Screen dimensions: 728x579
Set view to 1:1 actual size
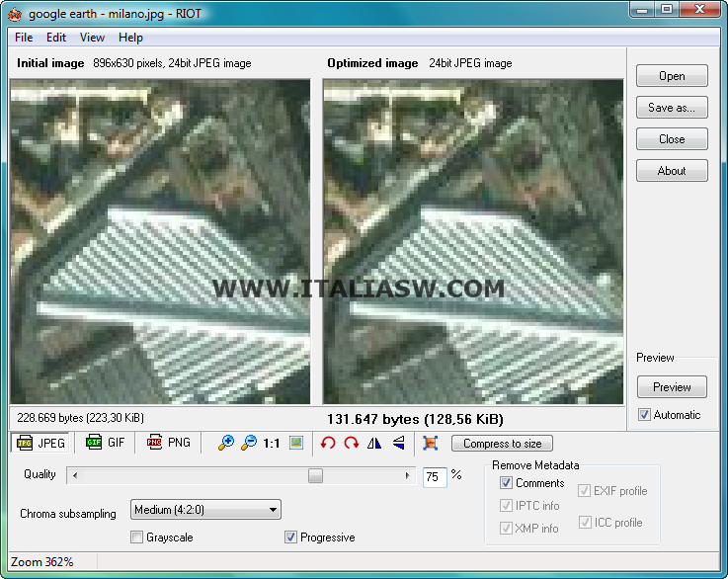coord(271,444)
